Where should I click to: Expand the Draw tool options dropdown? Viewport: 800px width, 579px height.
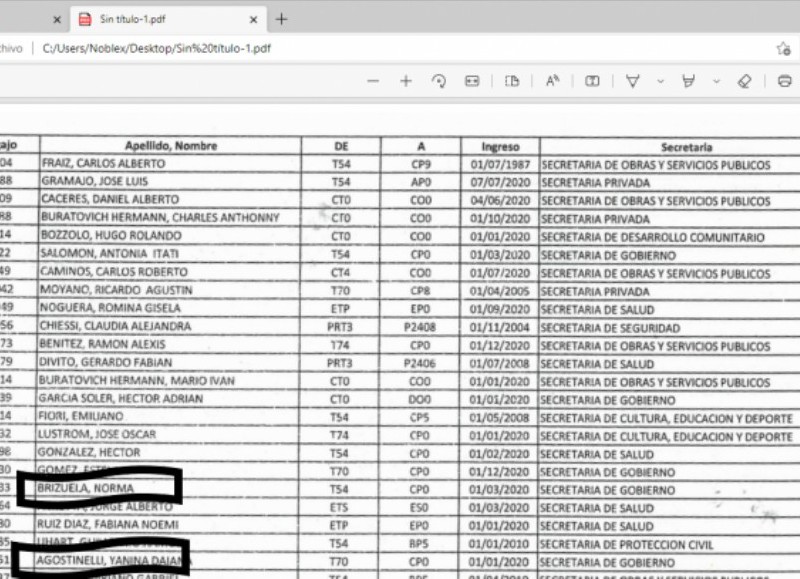[660, 82]
